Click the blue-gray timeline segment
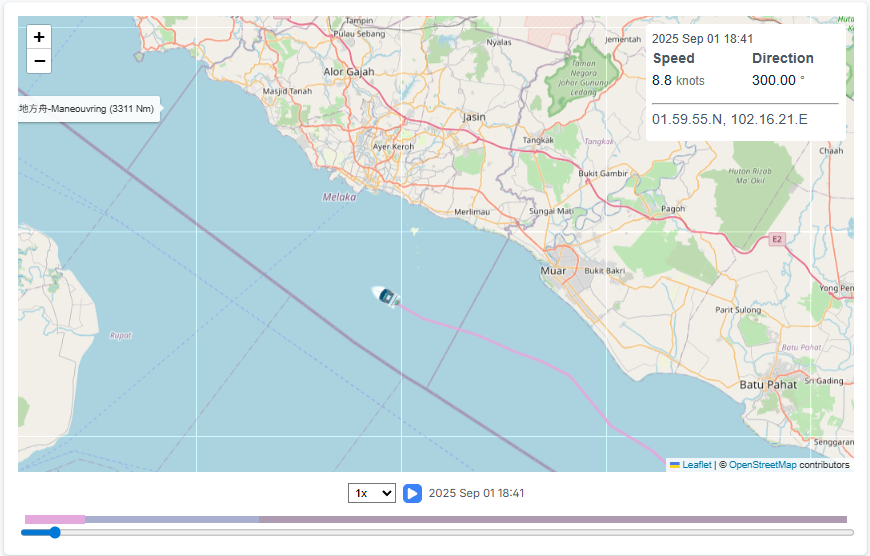This screenshot has height=556, width=870. [x=171, y=520]
